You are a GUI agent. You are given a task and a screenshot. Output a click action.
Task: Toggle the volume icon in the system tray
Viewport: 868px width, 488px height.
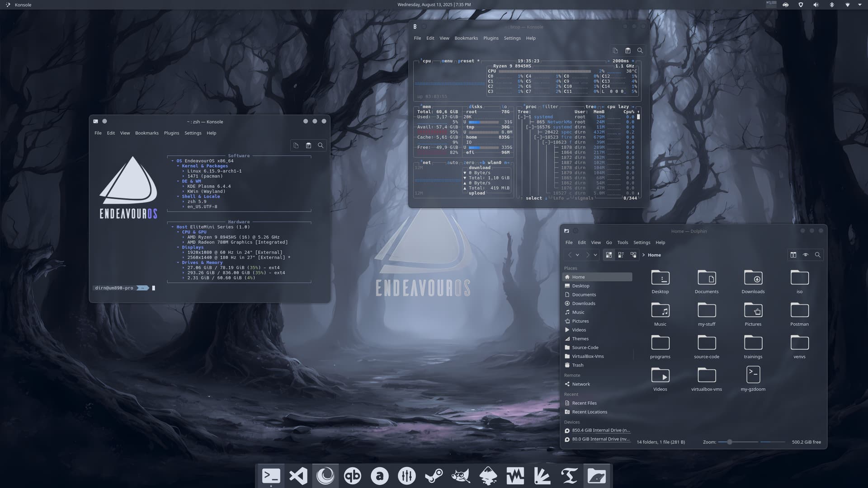[x=816, y=5]
